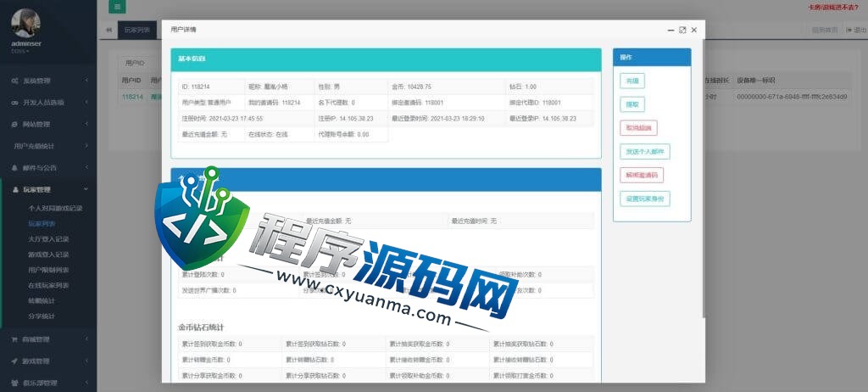This screenshot has height=392, width=868.
Task: Expand the 邮件与公告 menu chevron
Action: click(86, 167)
